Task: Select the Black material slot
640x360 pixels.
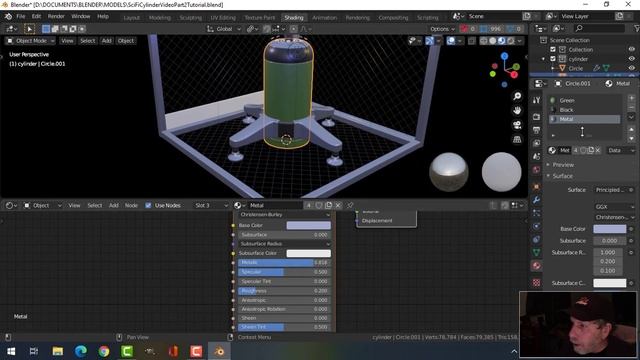Action: (x=584, y=110)
